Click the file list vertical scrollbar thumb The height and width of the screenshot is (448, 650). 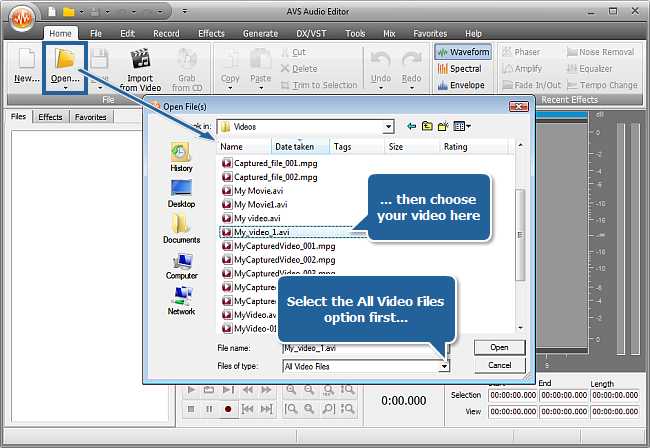pyautogui.click(x=520, y=235)
